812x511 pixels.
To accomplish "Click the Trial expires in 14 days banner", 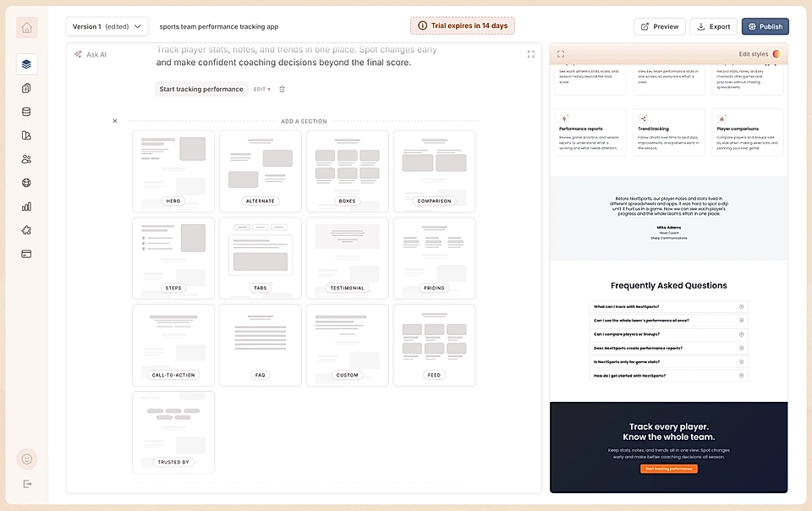I will [x=463, y=25].
